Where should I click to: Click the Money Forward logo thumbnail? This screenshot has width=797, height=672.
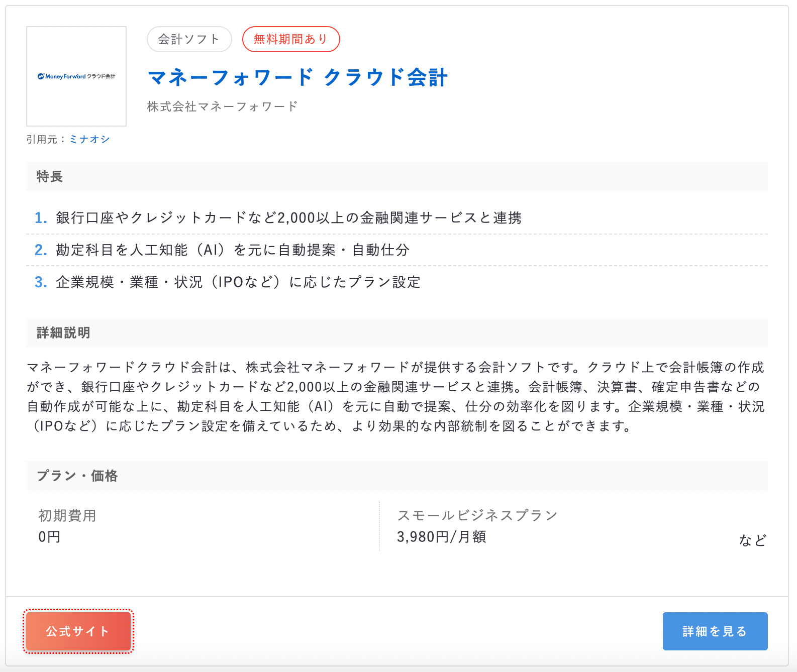click(76, 76)
